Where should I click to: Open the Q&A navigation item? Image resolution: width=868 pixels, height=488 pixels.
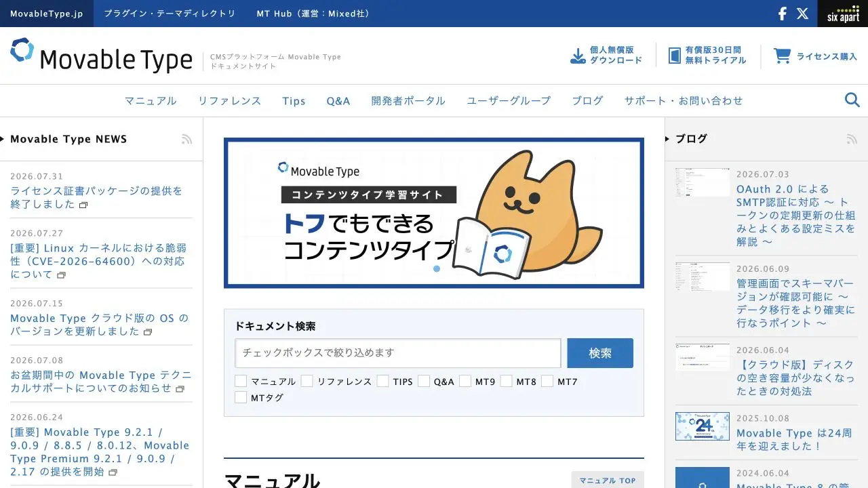[338, 101]
